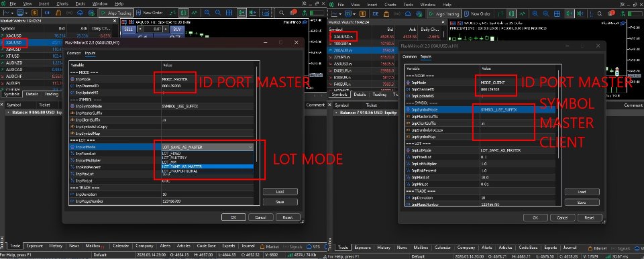Open the Common tab in the MODE_CLIENT dialog
Screen dimensions: 644x259
(409, 57)
